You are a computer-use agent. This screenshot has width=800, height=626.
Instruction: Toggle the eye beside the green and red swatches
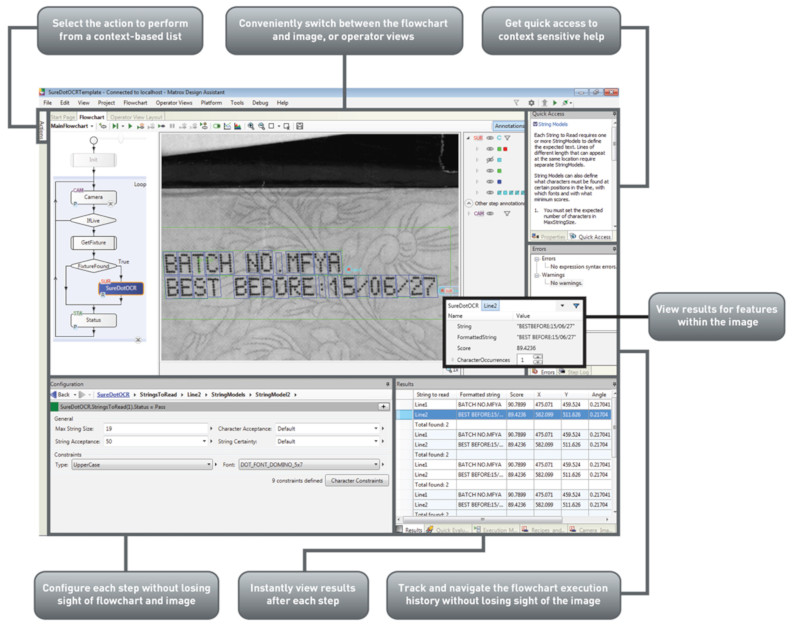pyautogui.click(x=490, y=149)
